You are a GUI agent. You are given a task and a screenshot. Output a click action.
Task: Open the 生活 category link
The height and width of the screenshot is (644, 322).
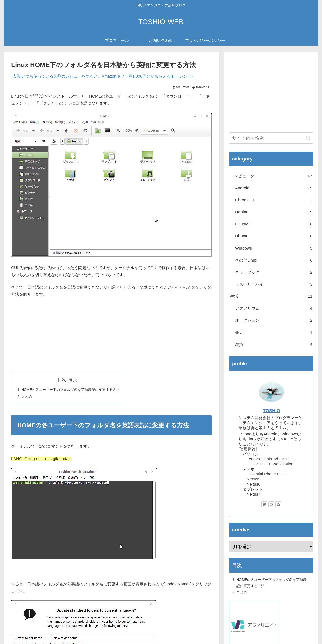[x=271, y=296]
